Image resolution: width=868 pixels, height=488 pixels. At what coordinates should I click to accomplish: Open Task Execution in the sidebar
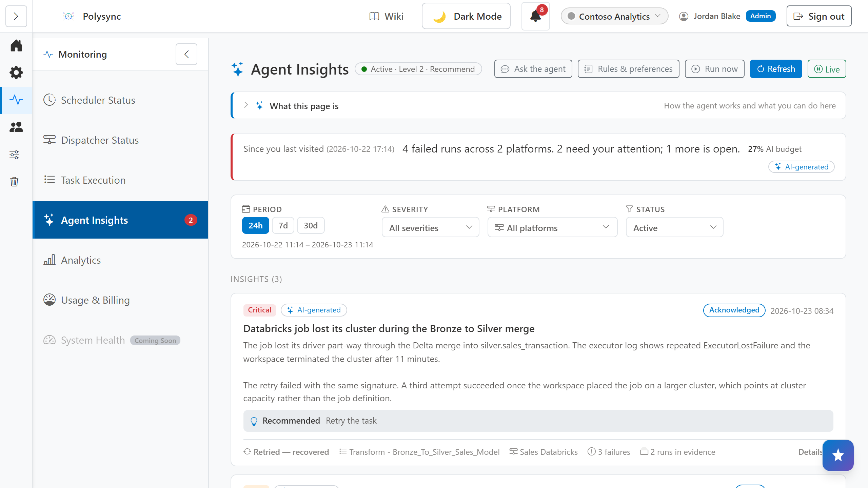pos(120,180)
